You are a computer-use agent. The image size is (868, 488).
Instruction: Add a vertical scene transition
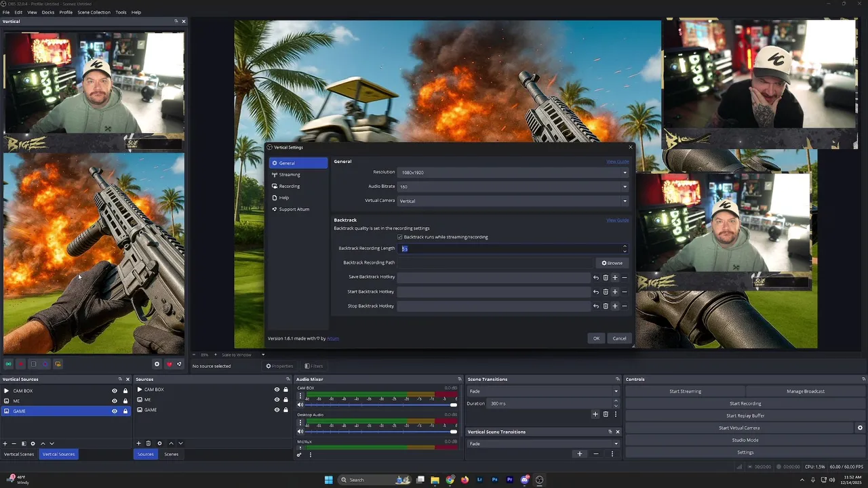point(579,453)
